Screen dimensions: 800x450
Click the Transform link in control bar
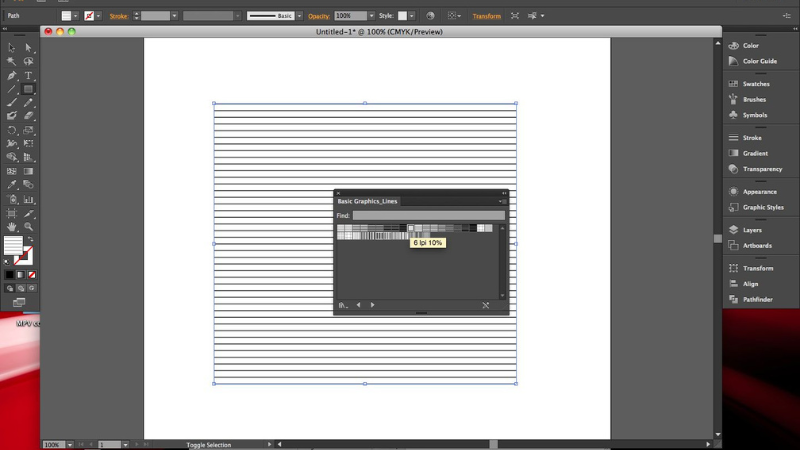tap(487, 16)
